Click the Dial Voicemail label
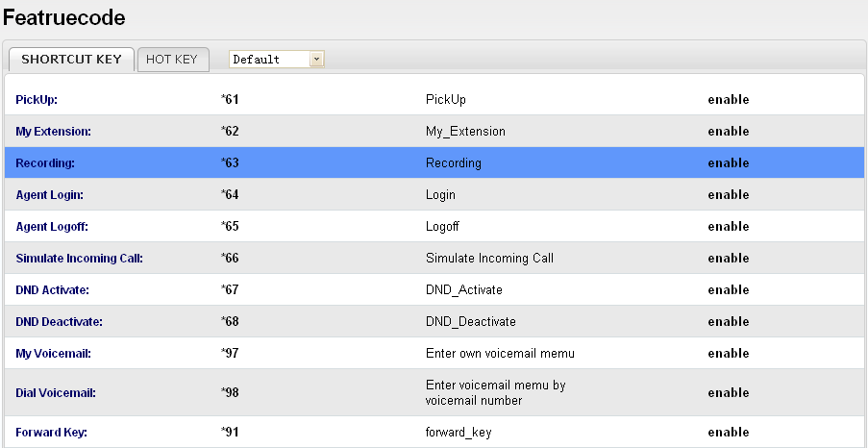Viewport: 868px width, 448px height. [56, 393]
